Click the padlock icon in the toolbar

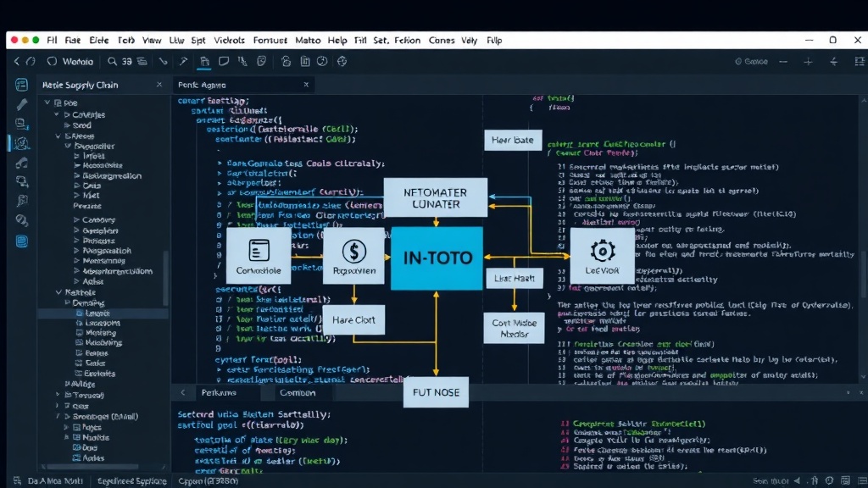pos(286,61)
